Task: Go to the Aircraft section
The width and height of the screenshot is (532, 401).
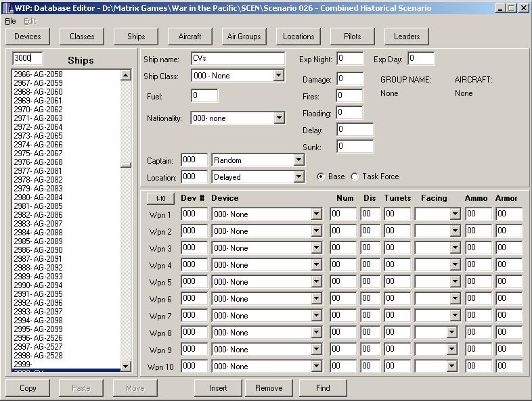Action: point(190,37)
